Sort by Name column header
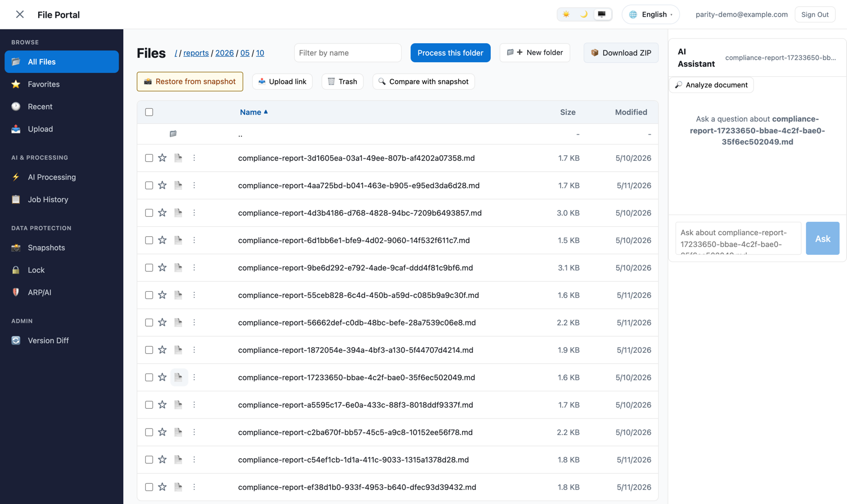Screen dimensions: 847x504 pyautogui.click(x=254, y=112)
